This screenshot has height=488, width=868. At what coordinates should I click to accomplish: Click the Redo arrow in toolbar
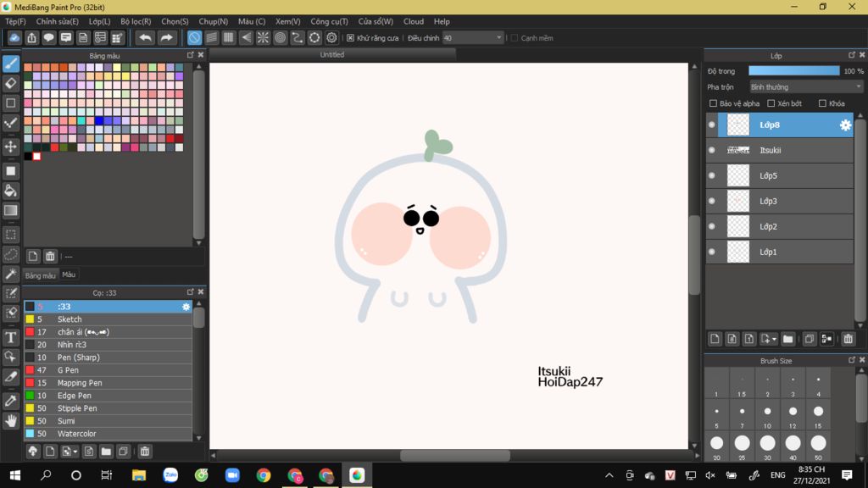(x=167, y=37)
